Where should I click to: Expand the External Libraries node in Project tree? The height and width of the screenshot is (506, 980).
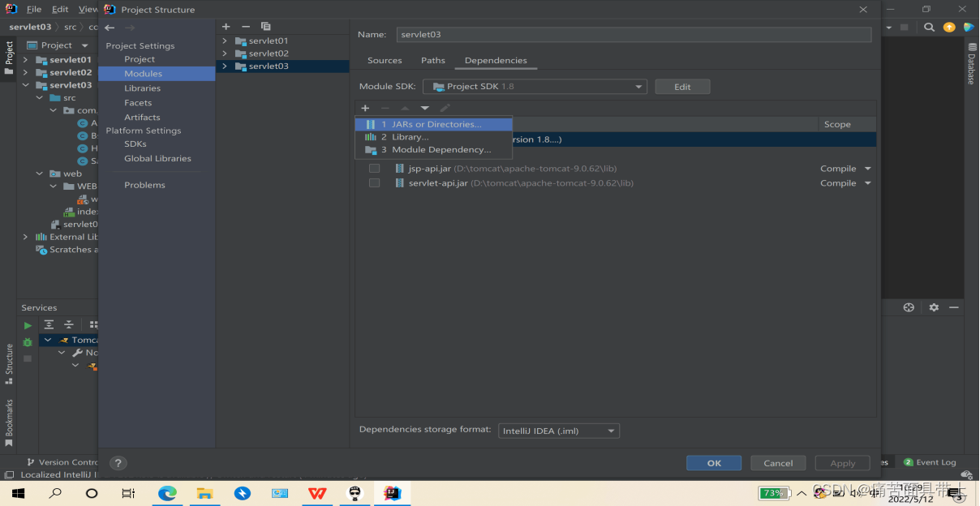click(25, 237)
